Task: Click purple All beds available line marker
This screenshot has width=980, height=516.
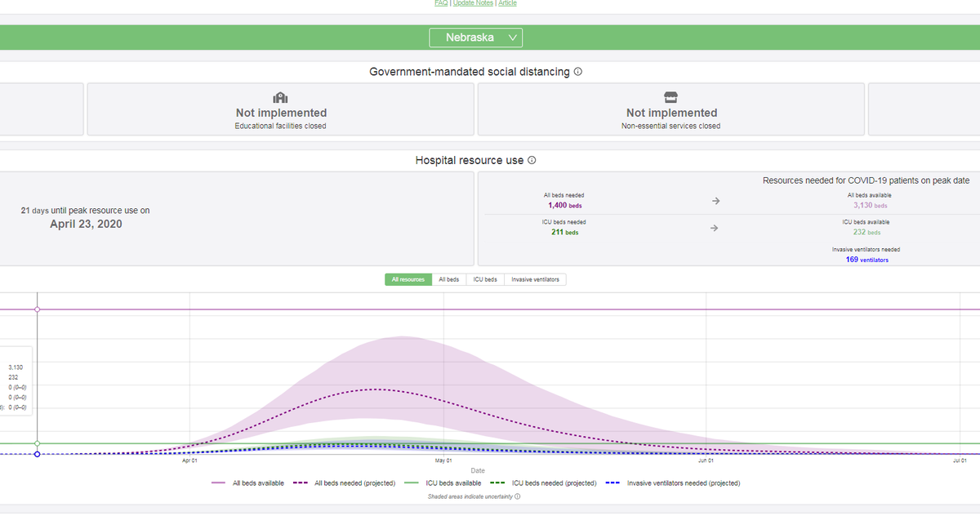Action: pos(37,309)
